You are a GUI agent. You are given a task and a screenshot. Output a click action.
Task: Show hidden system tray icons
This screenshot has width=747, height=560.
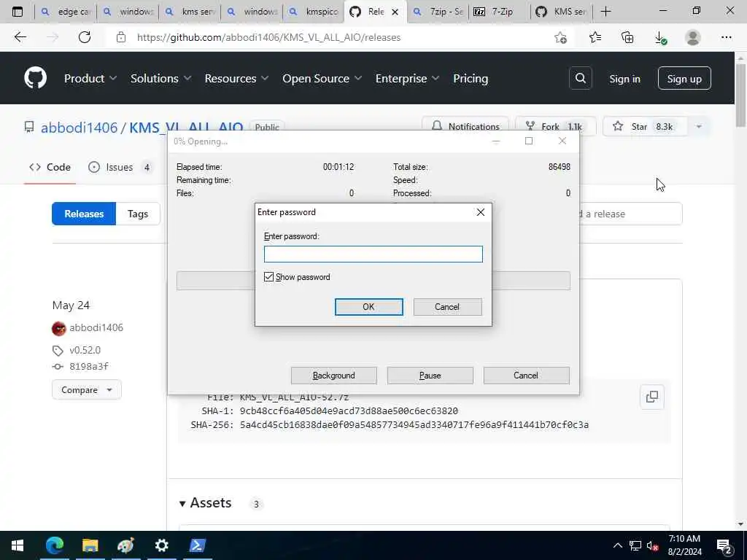(617, 545)
